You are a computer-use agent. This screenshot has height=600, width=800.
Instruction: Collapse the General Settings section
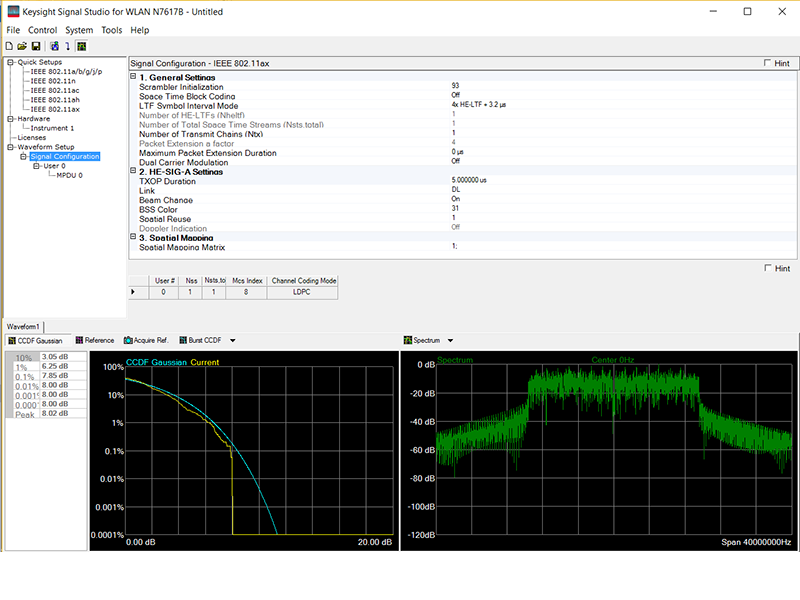click(x=133, y=77)
